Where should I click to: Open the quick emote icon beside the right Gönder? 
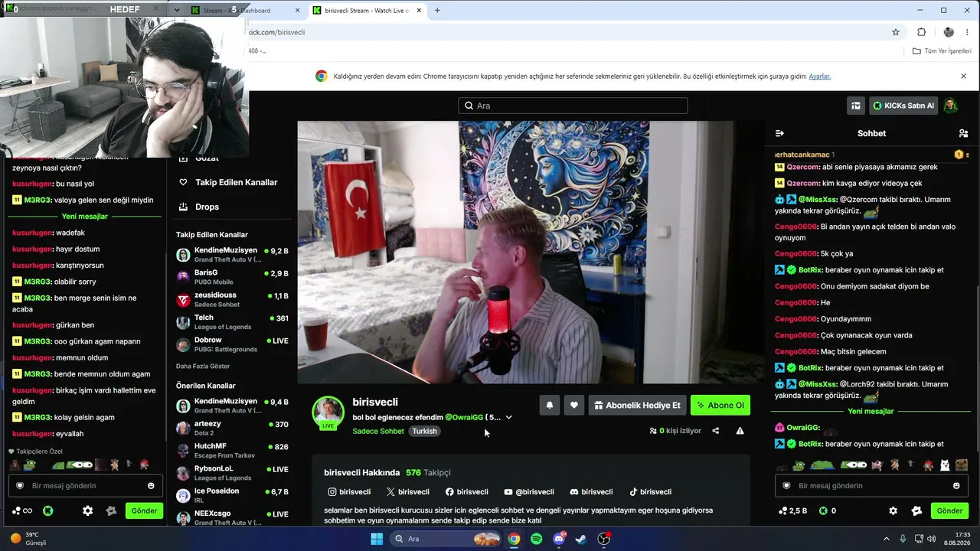[916, 510]
